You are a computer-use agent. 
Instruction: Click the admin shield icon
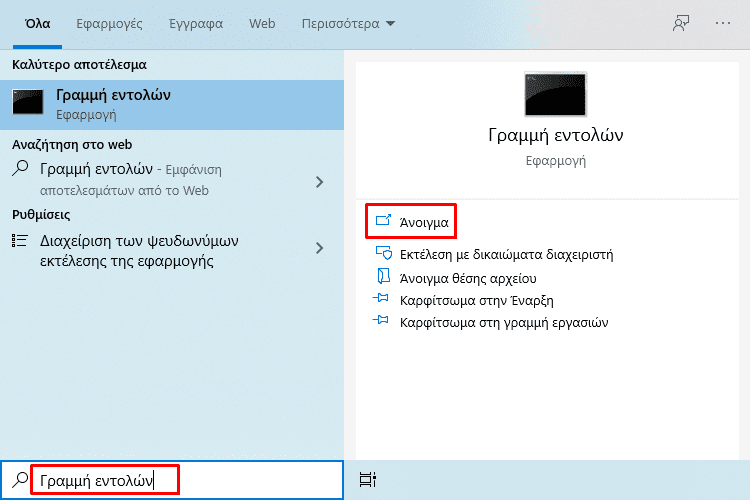point(384,253)
